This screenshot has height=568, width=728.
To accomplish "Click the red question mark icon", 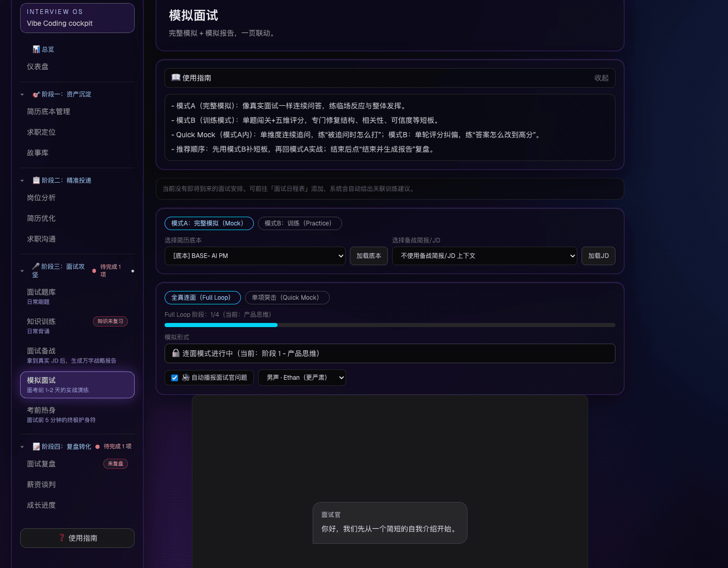I will point(62,538).
